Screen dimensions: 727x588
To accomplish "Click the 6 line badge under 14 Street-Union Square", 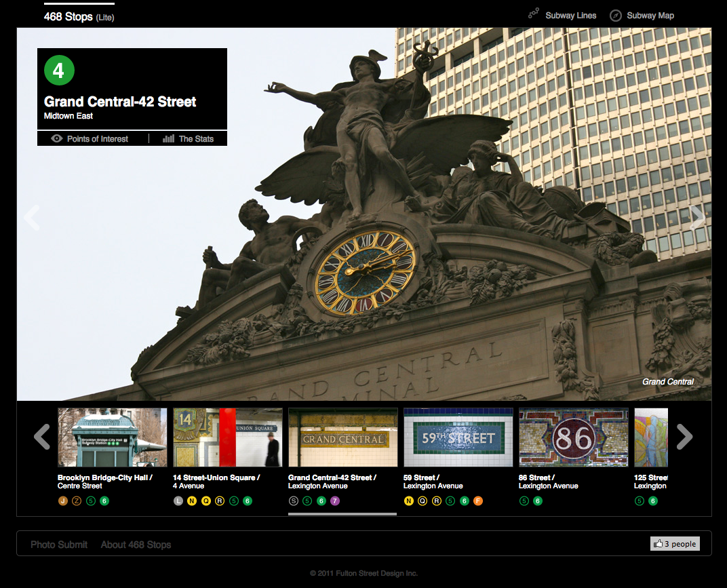I will click(248, 501).
